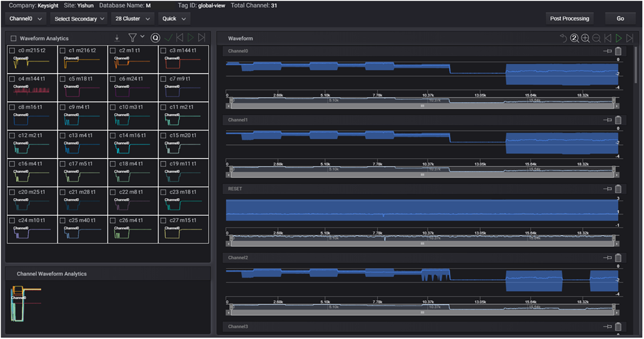Image resolution: width=644 pixels, height=339 pixels.
Task: Zoom in using the magnifier plus icon
Action: click(x=585, y=39)
